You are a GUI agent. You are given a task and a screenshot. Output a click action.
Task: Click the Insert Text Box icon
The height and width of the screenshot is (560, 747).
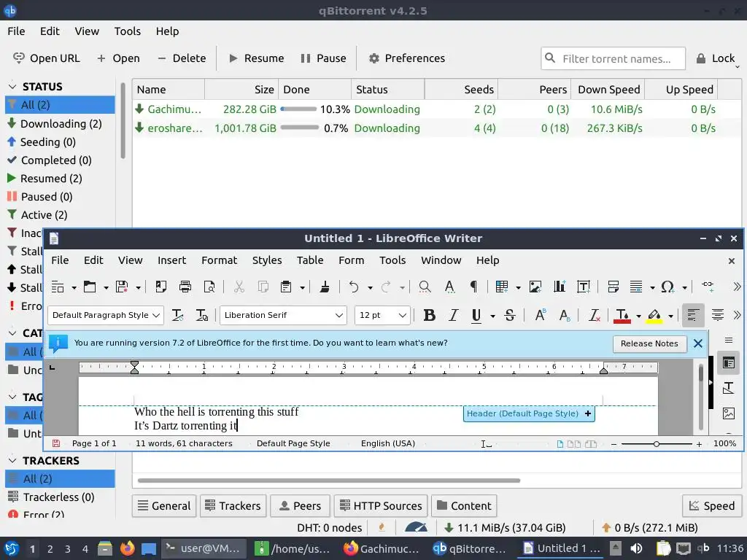click(x=584, y=287)
